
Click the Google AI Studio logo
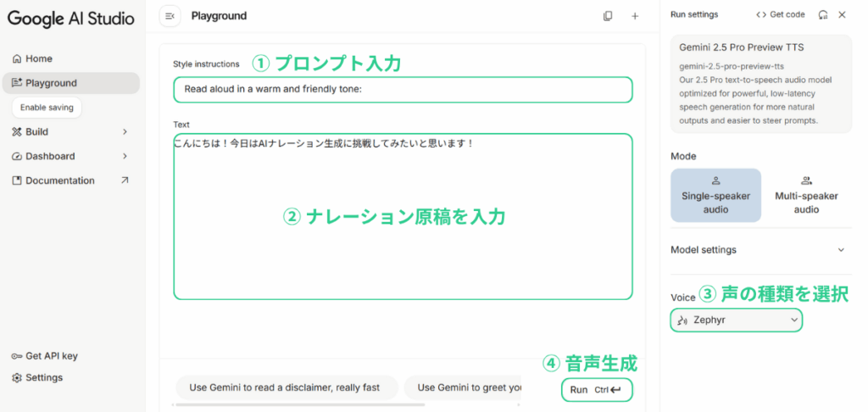point(71,19)
